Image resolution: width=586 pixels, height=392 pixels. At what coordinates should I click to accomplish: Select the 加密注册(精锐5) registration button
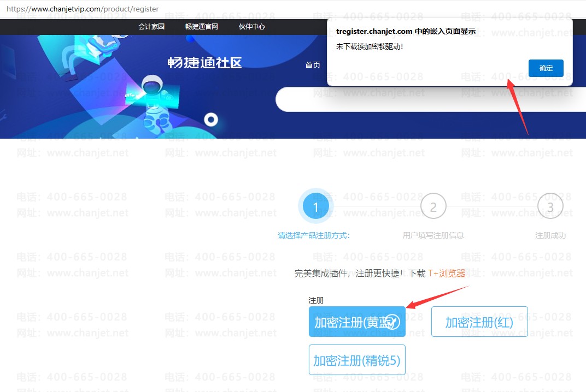point(357,360)
